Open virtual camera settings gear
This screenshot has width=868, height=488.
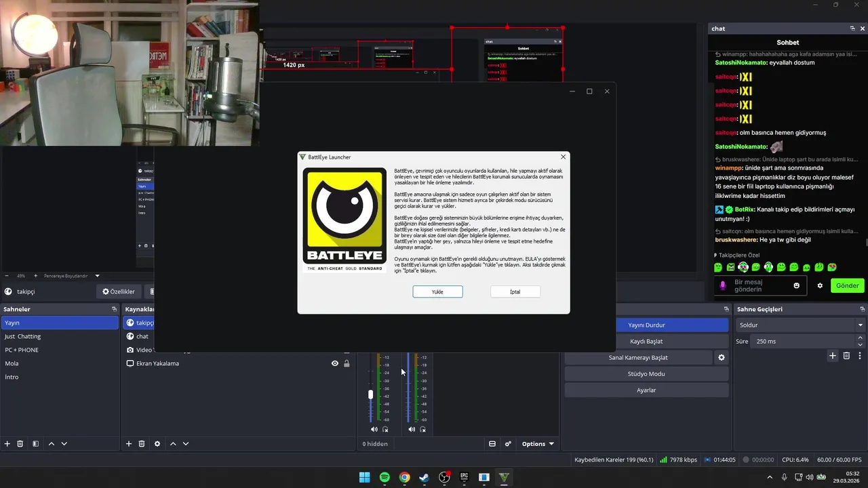coord(722,357)
